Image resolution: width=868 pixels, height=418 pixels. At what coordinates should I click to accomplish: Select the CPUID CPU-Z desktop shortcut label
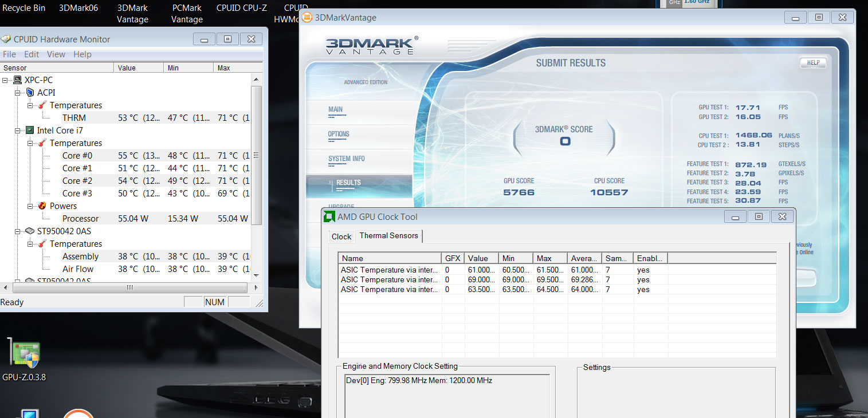click(x=242, y=8)
